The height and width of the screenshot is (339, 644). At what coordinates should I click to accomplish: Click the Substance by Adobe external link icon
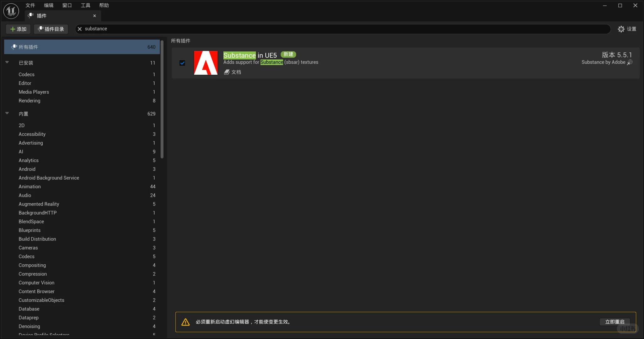click(x=630, y=62)
